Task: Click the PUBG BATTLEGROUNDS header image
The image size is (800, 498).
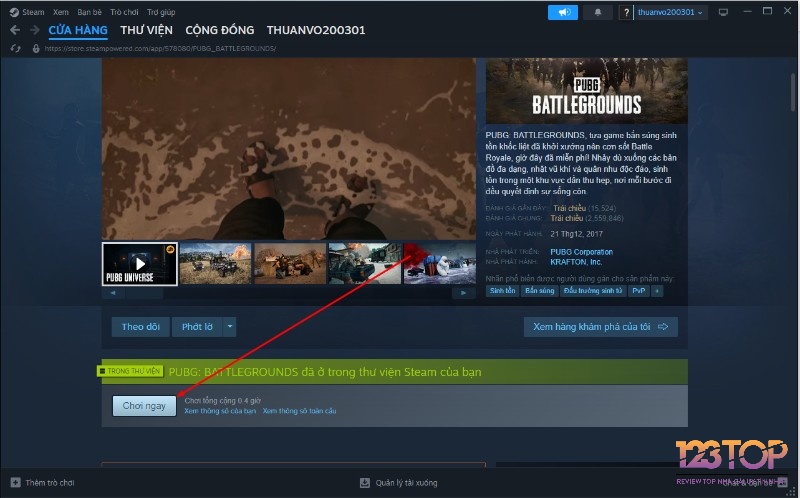Action: coord(586,91)
